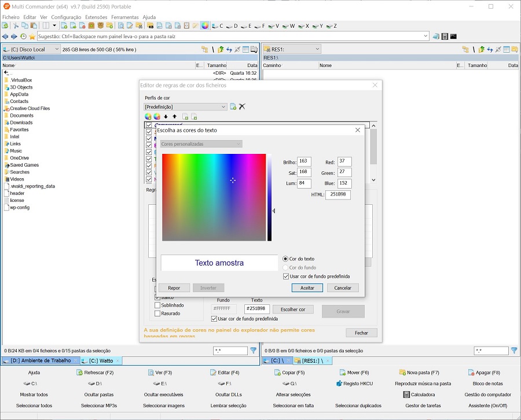
Task: Click the 'Nova pasta (F7)' button
Action: pos(419,373)
